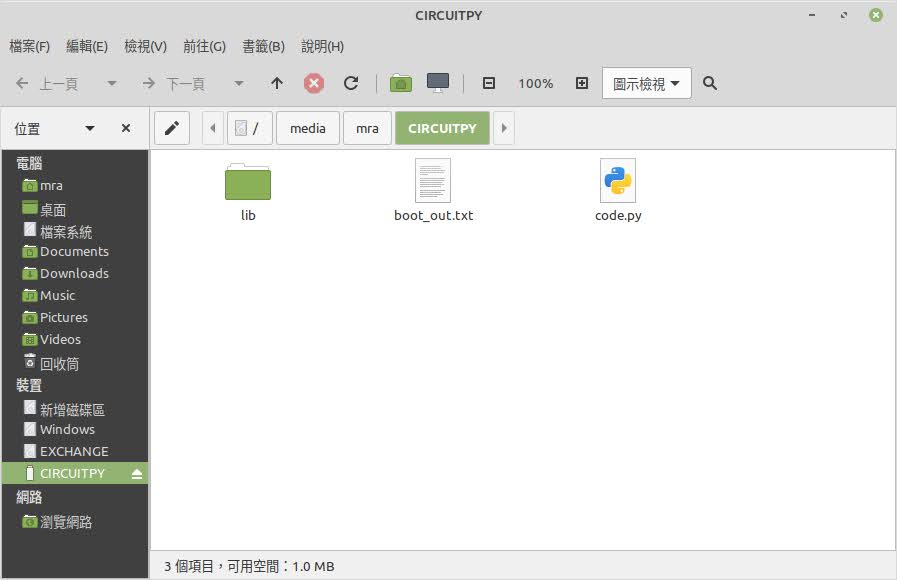897x580 pixels.
Task: Collapse the 裝置 sidebar section
Action: click(29, 386)
